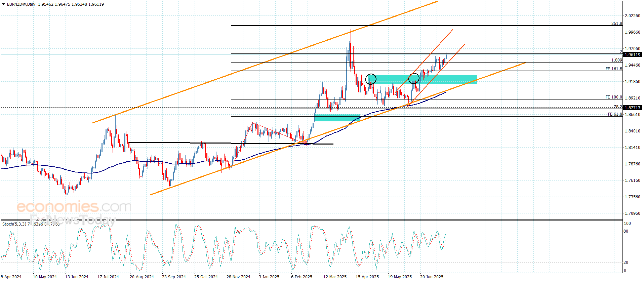The width and height of the screenshot is (644, 281).
Task: Click the 8 Apr 2024 date label
Action: pyautogui.click(x=11, y=277)
